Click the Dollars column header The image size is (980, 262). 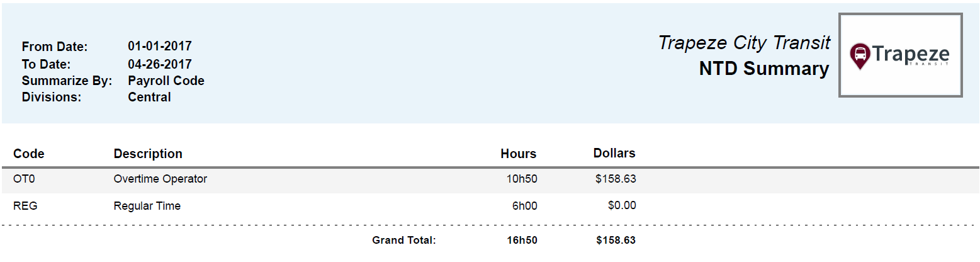(614, 153)
